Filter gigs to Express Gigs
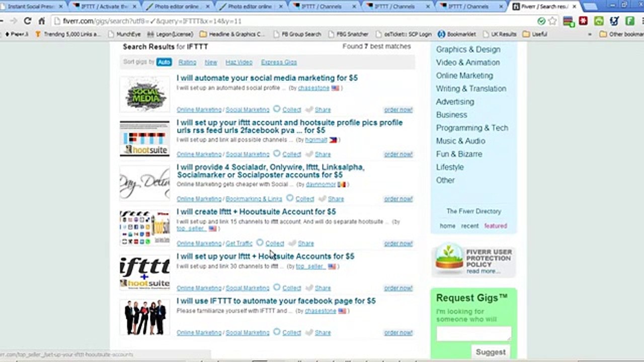The height and width of the screenshot is (362, 644). tap(279, 62)
